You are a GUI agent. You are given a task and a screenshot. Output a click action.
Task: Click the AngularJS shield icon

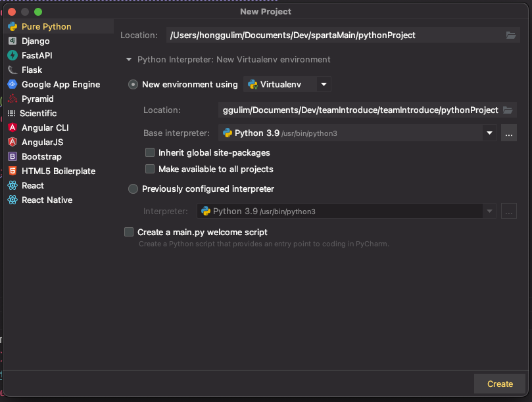[12, 142]
